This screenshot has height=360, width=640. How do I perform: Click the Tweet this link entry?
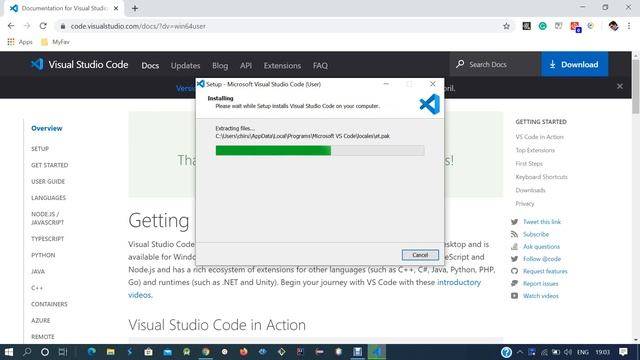tap(542, 222)
